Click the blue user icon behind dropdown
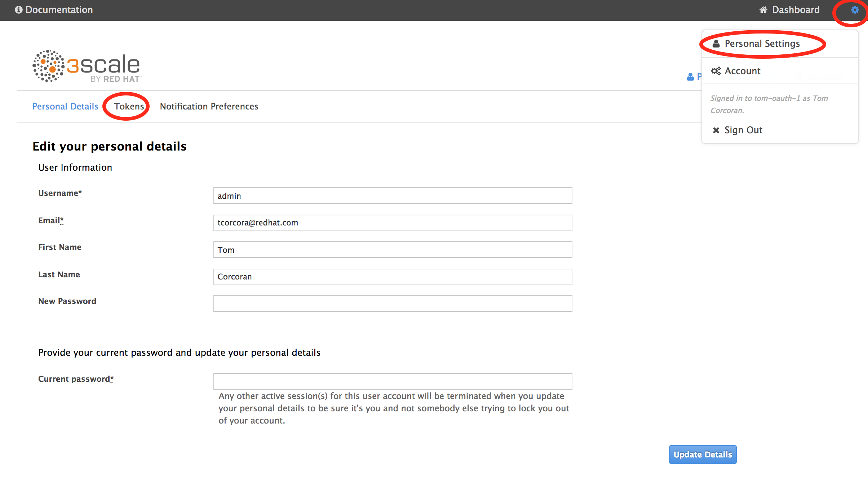Screen dimensions: 868x479 690,77
